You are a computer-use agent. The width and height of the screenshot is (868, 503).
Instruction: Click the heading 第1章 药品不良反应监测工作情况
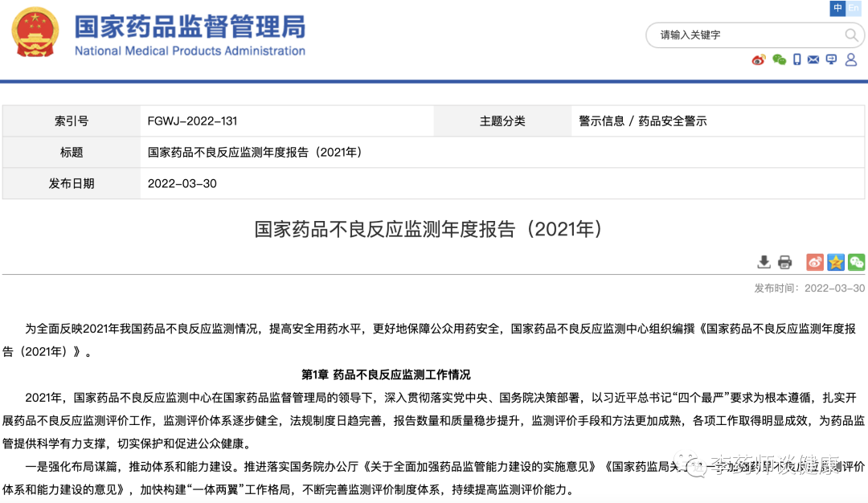[386, 374]
